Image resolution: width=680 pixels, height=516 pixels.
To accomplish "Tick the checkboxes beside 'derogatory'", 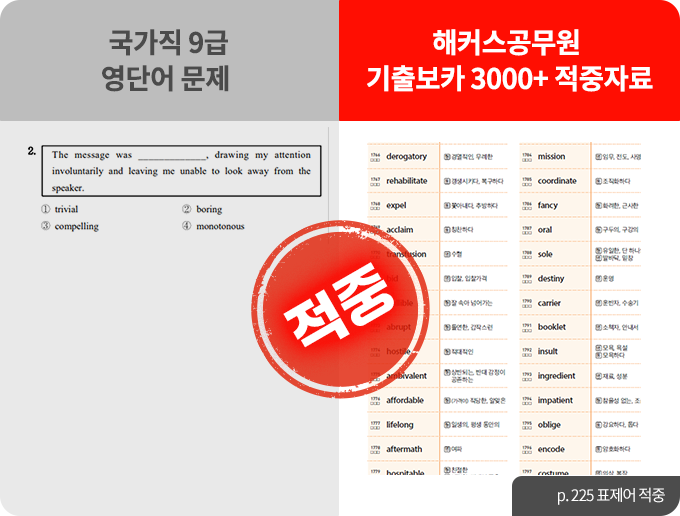I will (x=375, y=160).
